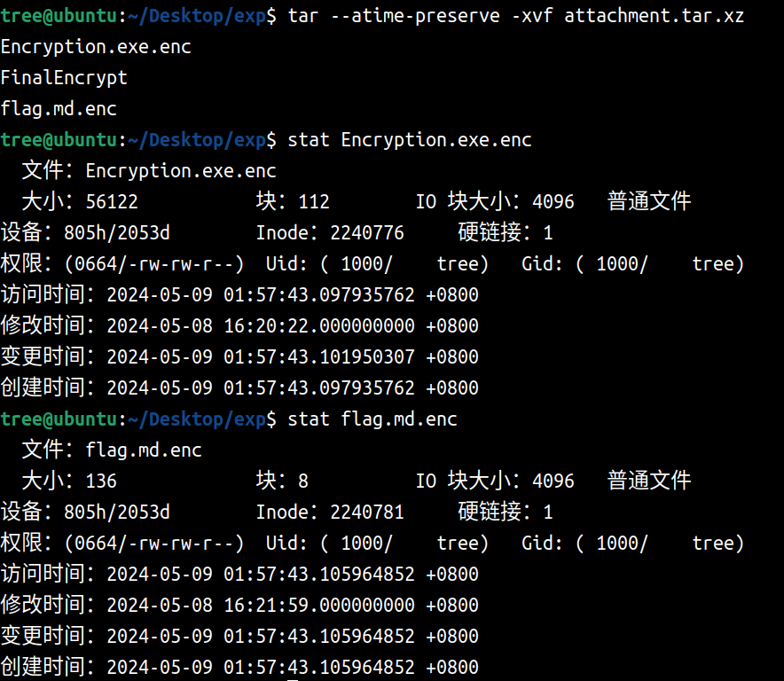
Task: Click the file size value 56122
Action: coord(112,202)
